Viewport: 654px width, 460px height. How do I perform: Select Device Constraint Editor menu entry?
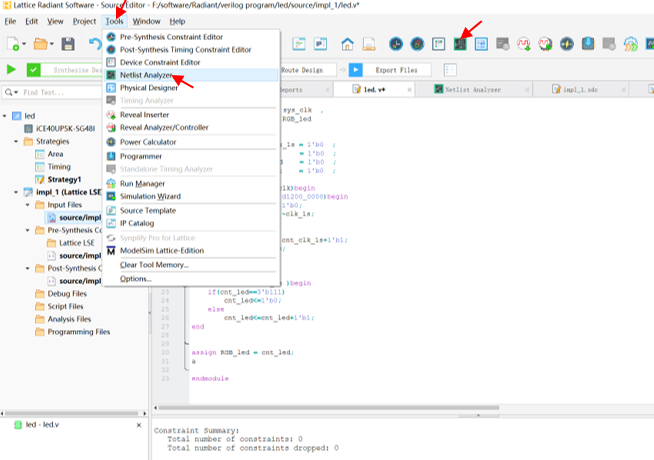tap(191, 62)
